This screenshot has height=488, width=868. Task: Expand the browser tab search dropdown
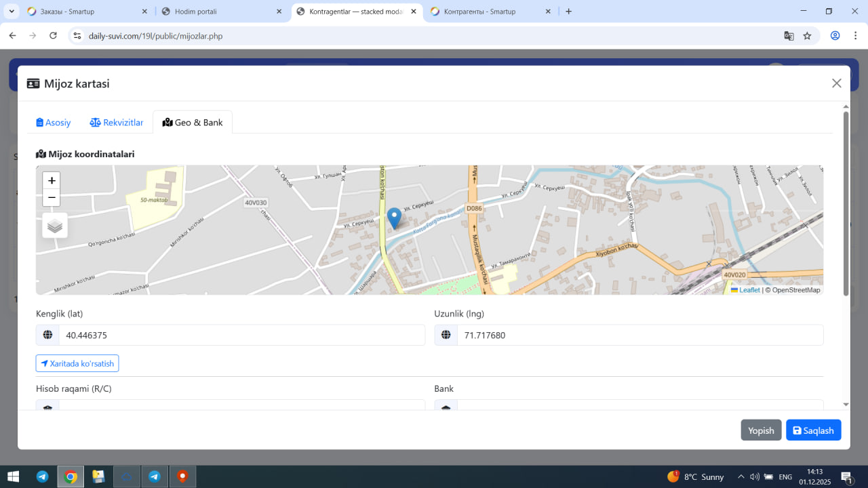[12, 12]
